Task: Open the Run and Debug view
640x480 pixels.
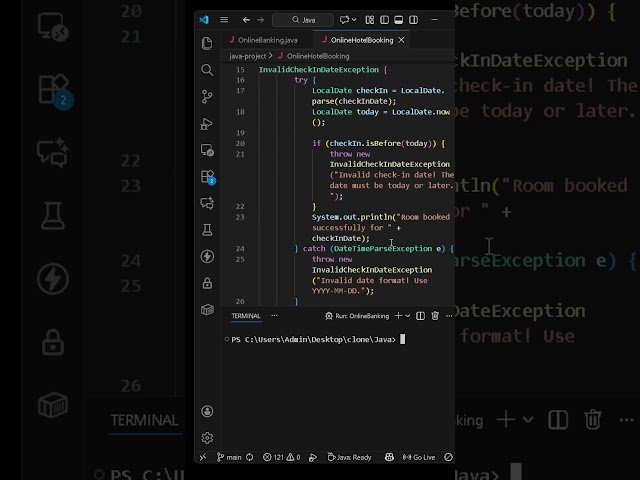Action: coord(207,124)
